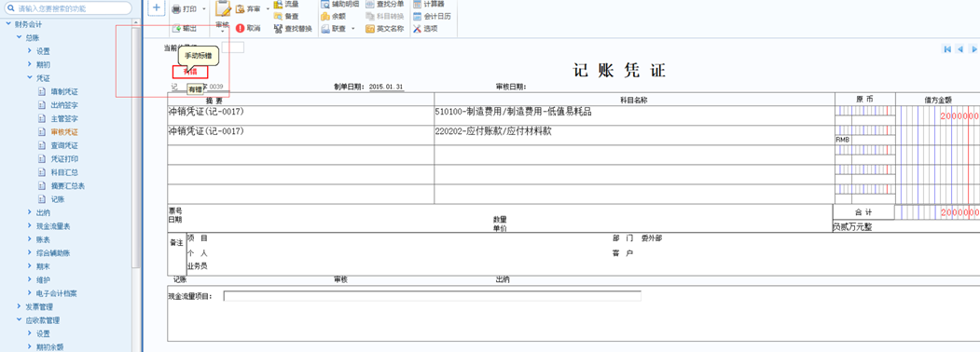
Task: Click the red 有错 error stamp
Action: pyautogui.click(x=190, y=73)
